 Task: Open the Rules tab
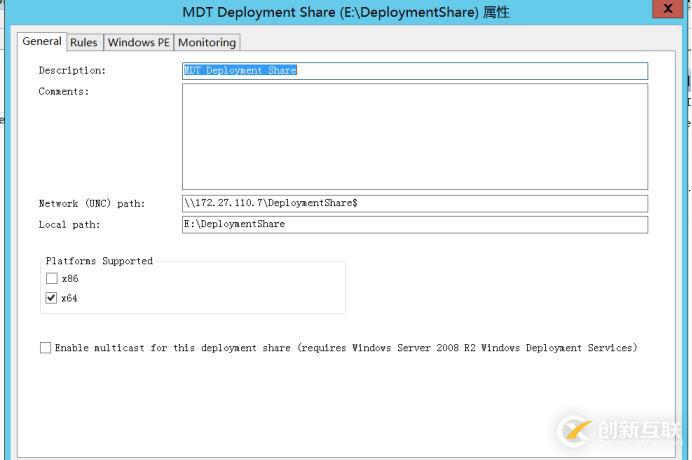[x=84, y=42]
